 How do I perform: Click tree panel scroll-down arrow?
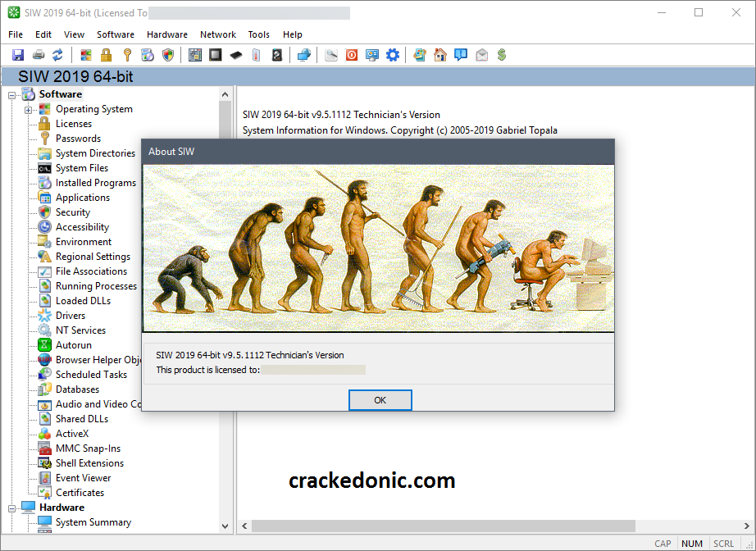pos(225,526)
